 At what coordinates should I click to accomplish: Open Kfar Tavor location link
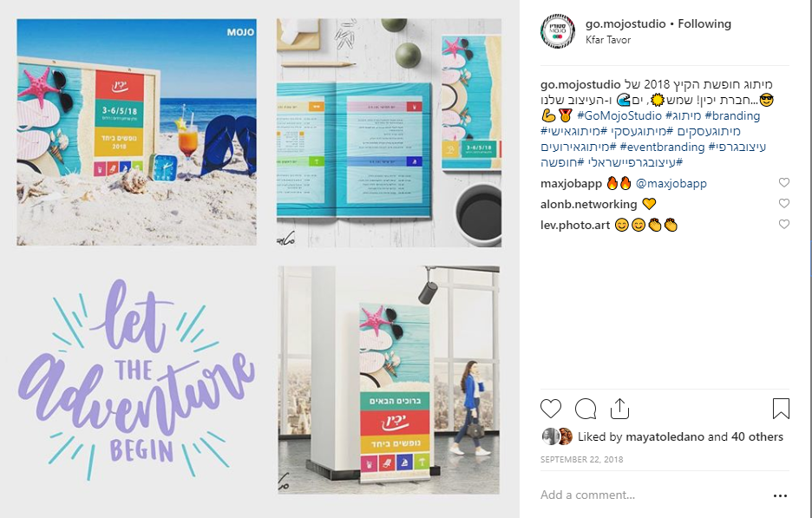click(x=608, y=40)
